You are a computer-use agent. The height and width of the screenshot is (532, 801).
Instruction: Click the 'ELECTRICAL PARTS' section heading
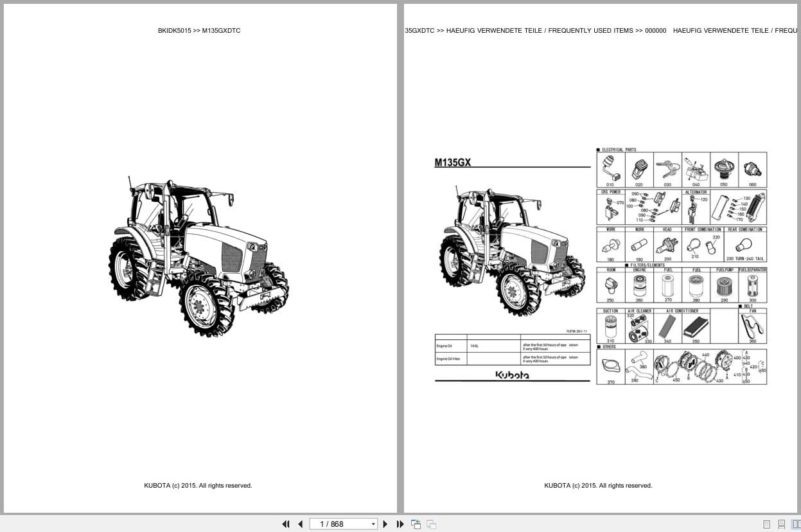pyautogui.click(x=619, y=150)
